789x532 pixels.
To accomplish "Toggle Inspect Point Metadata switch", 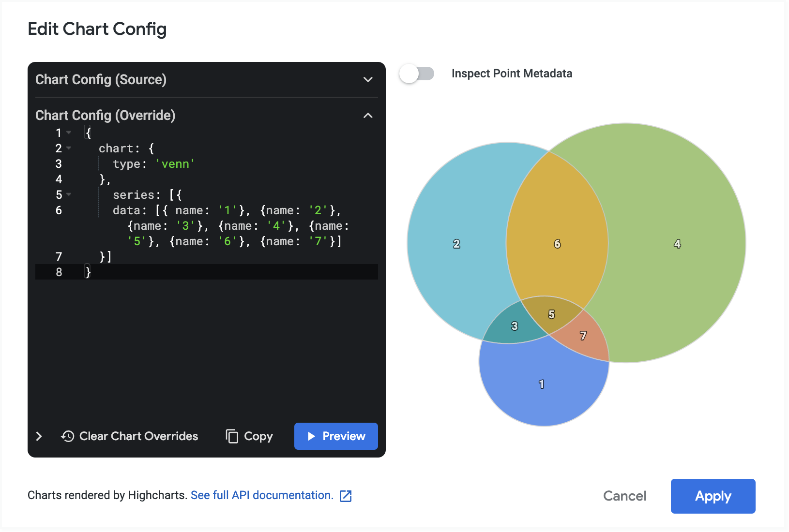I will (417, 74).
